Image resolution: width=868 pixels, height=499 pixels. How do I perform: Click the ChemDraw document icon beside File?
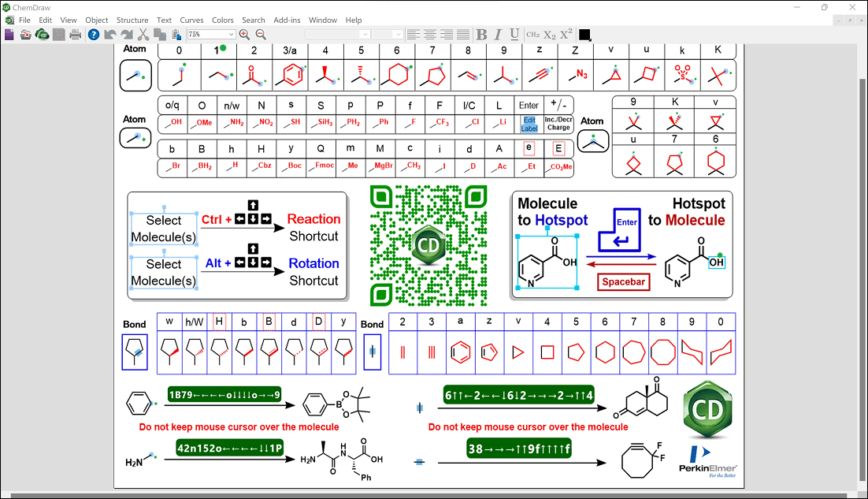click(9, 20)
